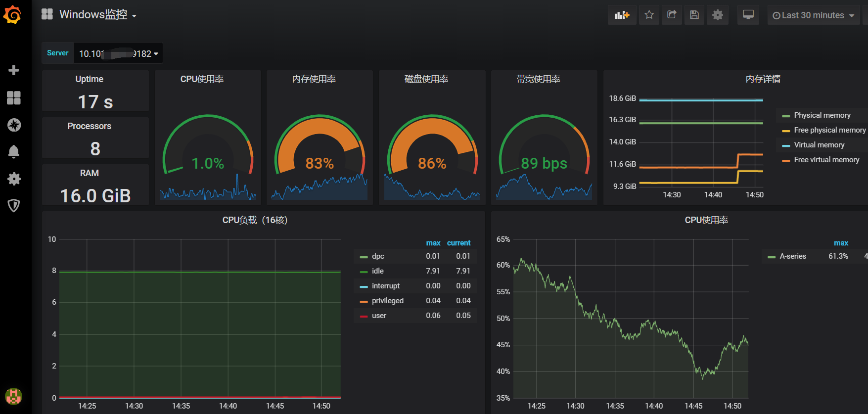The width and height of the screenshot is (868, 414).
Task: Open the Server Admin shield icon
Action: 14,205
